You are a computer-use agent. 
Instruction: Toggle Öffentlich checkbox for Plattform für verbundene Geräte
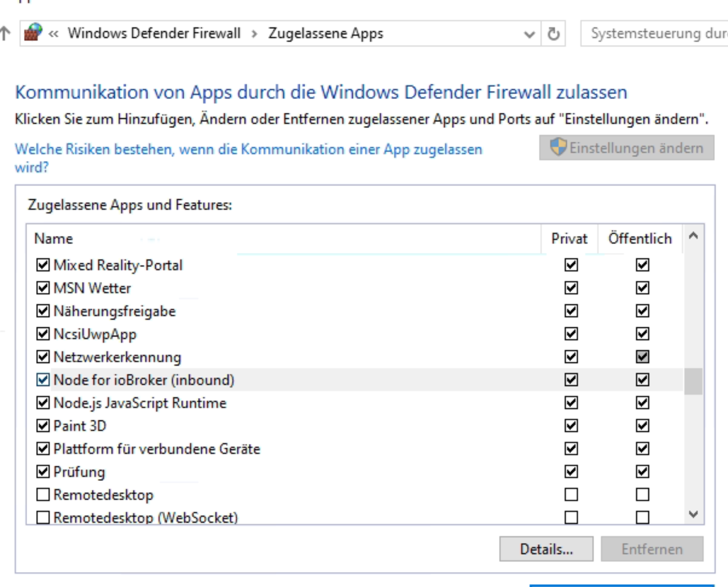[642, 449]
